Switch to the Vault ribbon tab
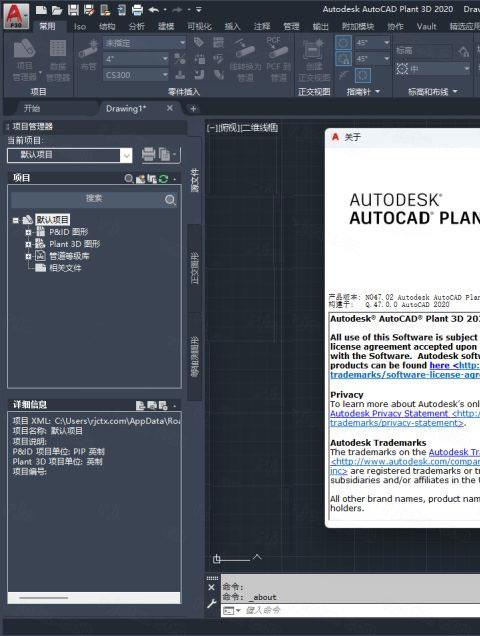This screenshot has width=480, height=636. [426, 27]
